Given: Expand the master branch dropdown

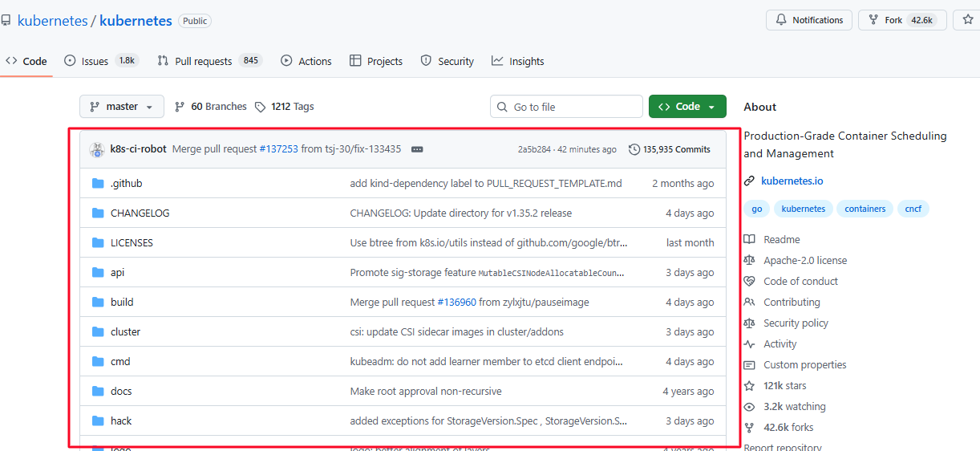Looking at the screenshot, I should pyautogui.click(x=122, y=107).
